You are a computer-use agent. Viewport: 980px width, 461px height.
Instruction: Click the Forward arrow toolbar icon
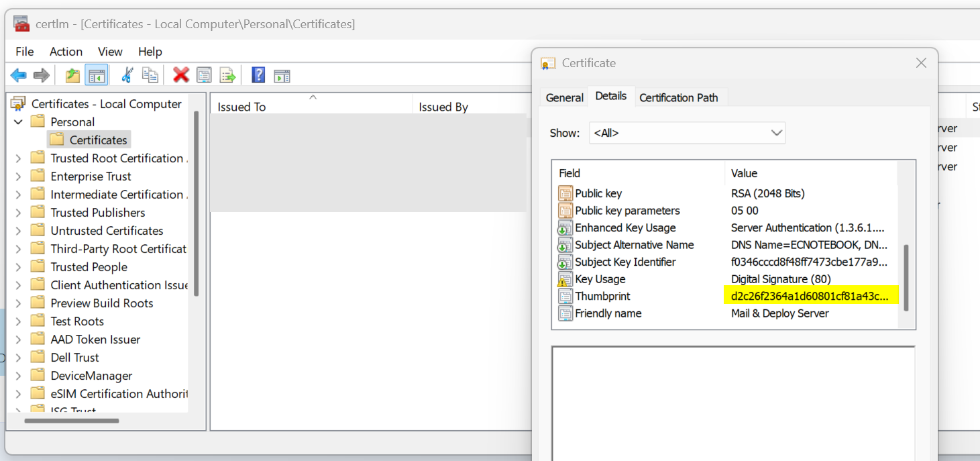click(42, 75)
